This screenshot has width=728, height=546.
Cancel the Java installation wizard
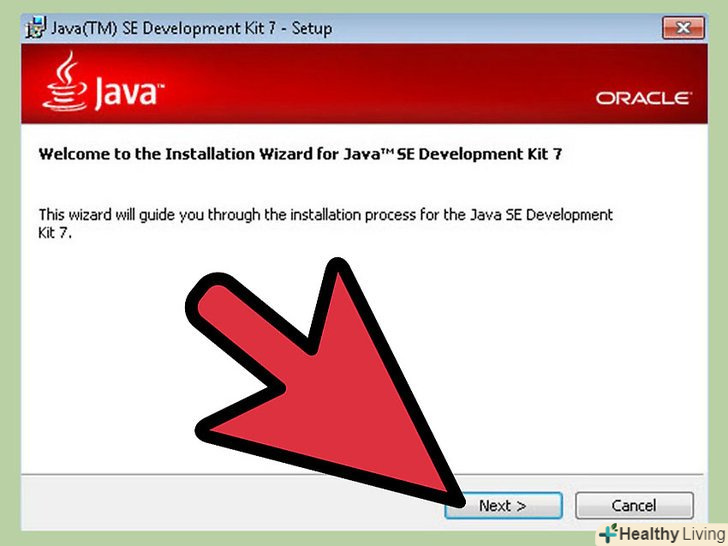634,505
